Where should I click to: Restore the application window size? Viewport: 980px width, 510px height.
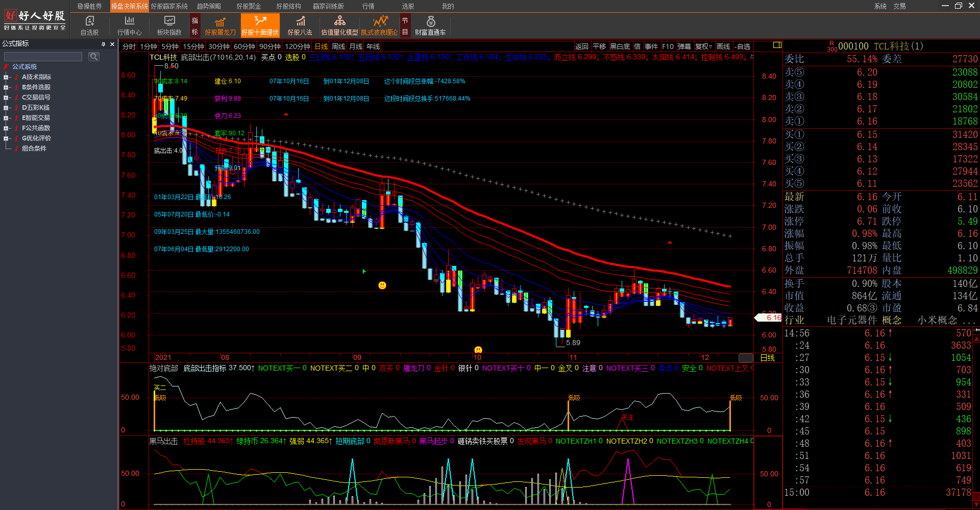[x=959, y=6]
